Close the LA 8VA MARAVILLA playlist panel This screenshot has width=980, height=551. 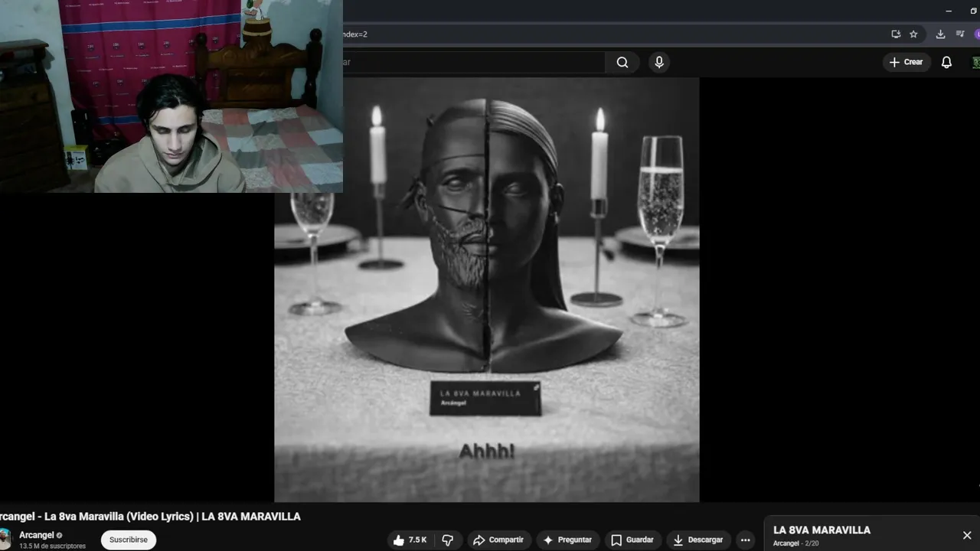tap(967, 535)
